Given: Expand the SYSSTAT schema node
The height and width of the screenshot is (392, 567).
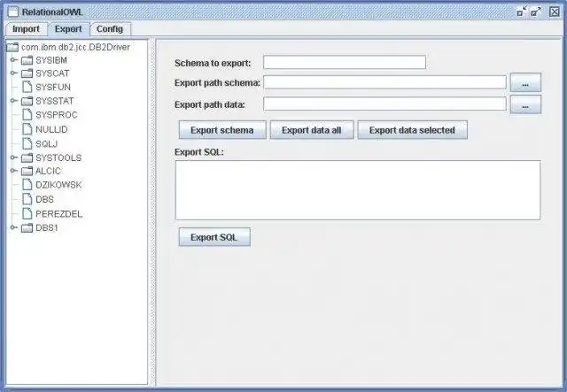Looking at the screenshot, I should click(13, 101).
